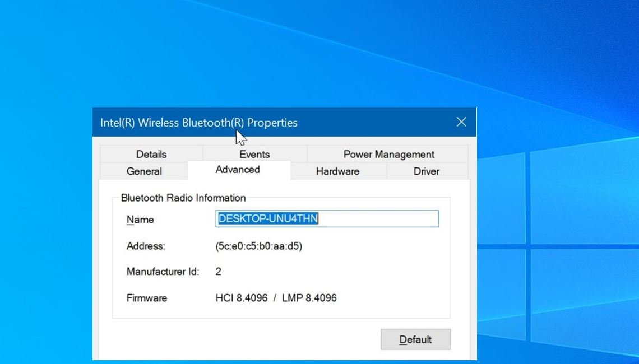Click the Firmware label
The image size is (639, 364).
147,297
